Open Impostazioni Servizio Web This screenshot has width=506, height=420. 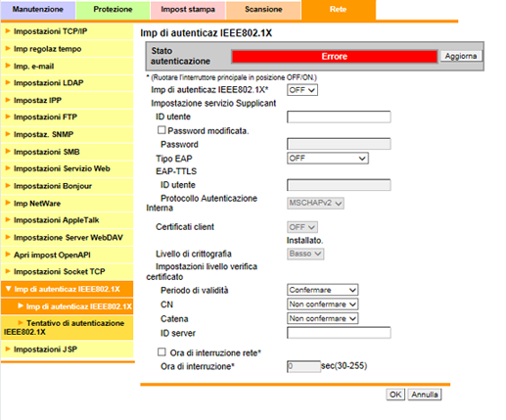click(x=67, y=168)
